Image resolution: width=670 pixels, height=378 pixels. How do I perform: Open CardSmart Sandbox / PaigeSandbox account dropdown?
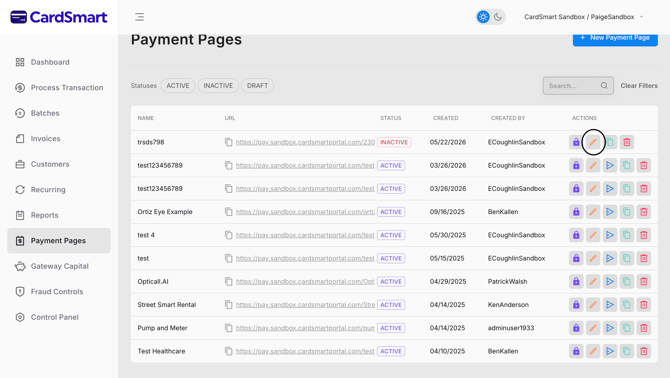click(x=584, y=17)
